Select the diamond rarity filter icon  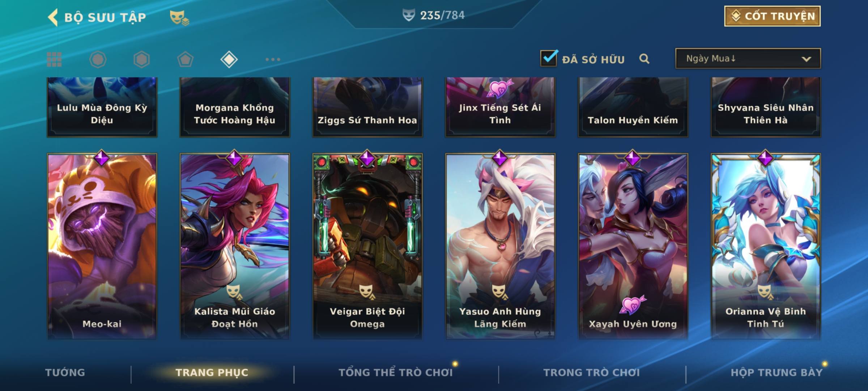[x=229, y=59]
